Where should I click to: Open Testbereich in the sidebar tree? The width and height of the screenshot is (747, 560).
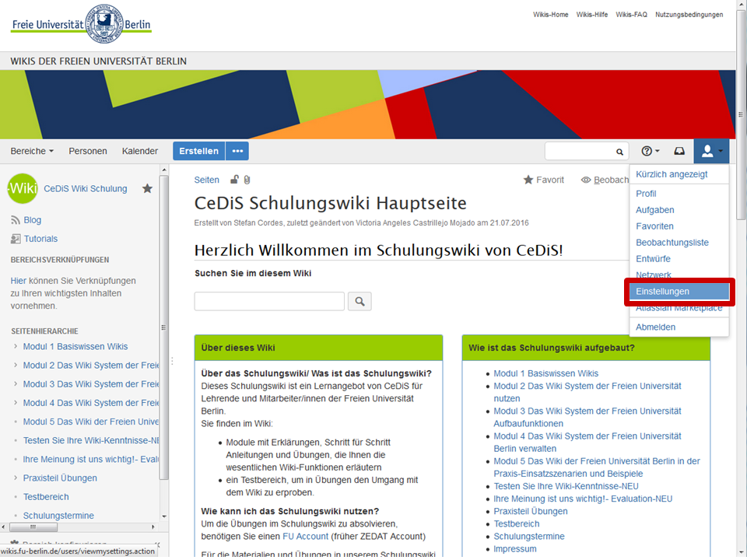(46, 497)
